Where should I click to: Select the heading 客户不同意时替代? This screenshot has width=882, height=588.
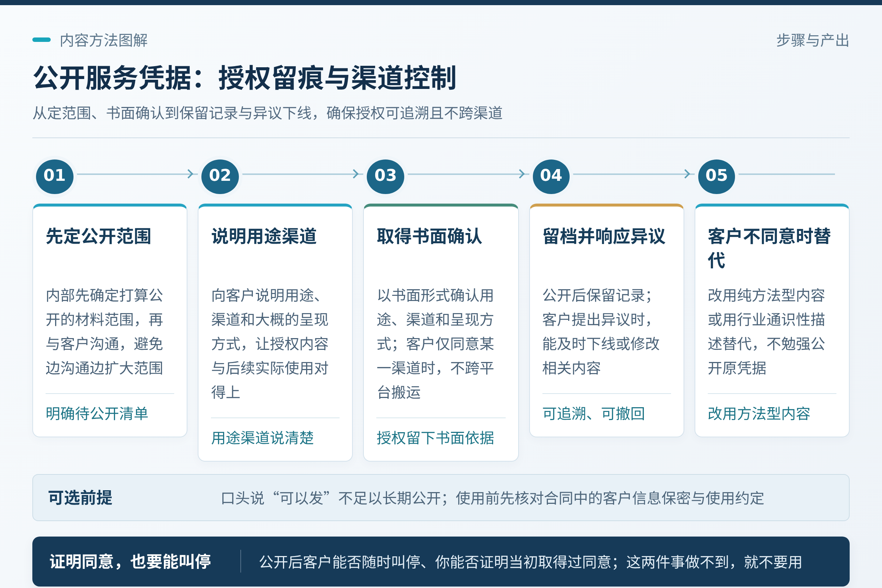769,248
